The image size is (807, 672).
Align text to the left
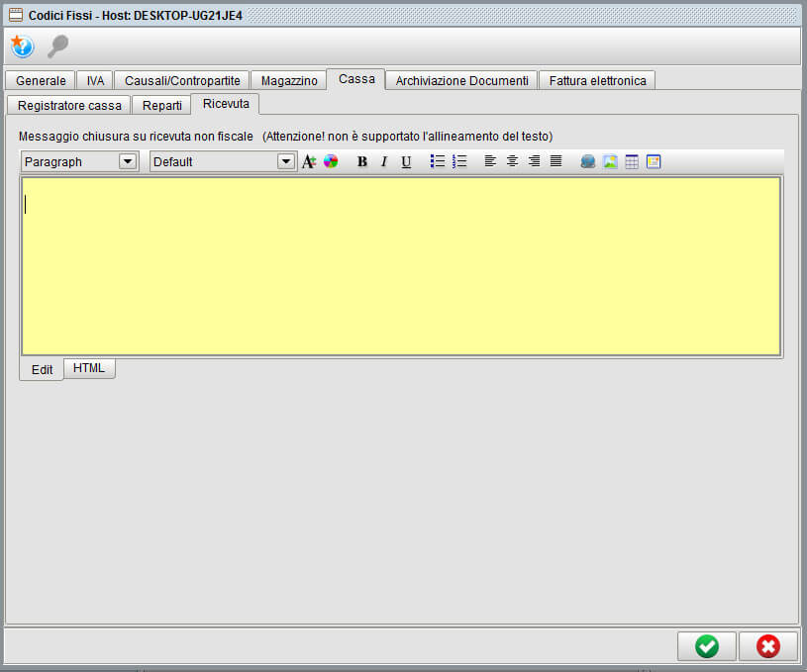pos(490,162)
